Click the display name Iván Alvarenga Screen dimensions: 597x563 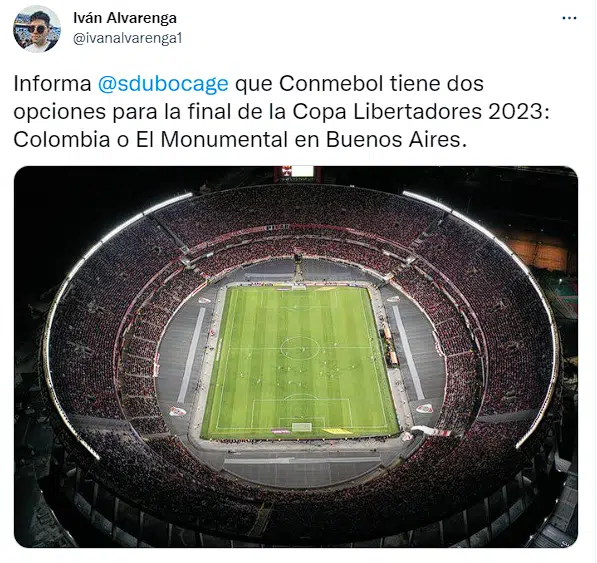click(x=125, y=18)
